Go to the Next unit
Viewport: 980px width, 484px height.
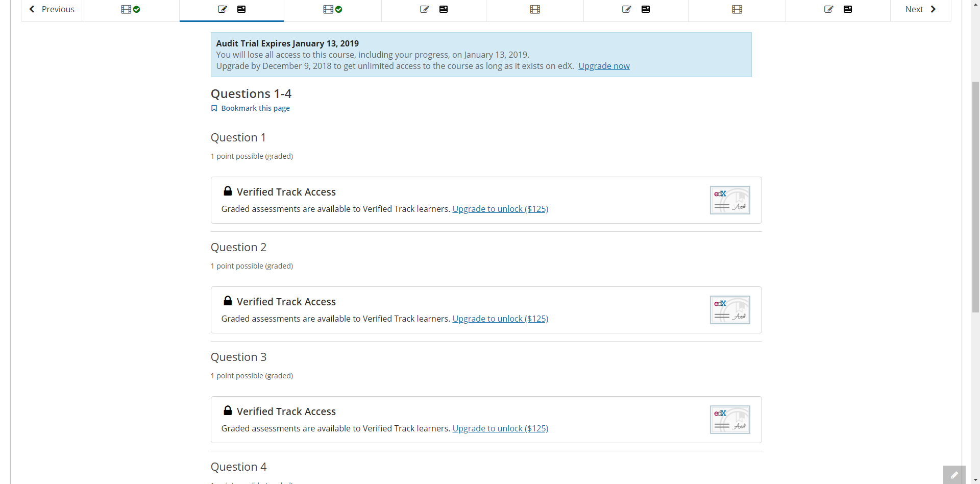[x=920, y=10]
